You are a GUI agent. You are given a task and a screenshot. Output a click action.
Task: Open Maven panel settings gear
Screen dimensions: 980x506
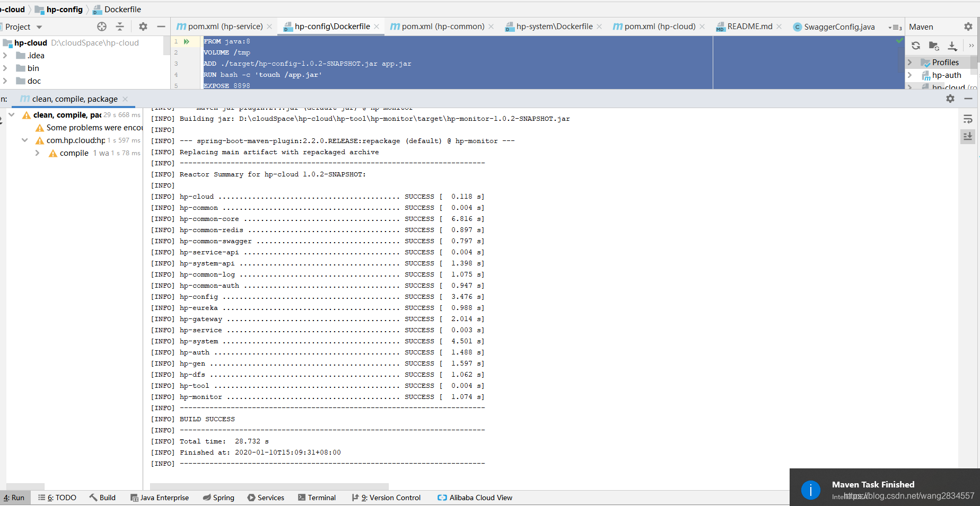[968, 26]
